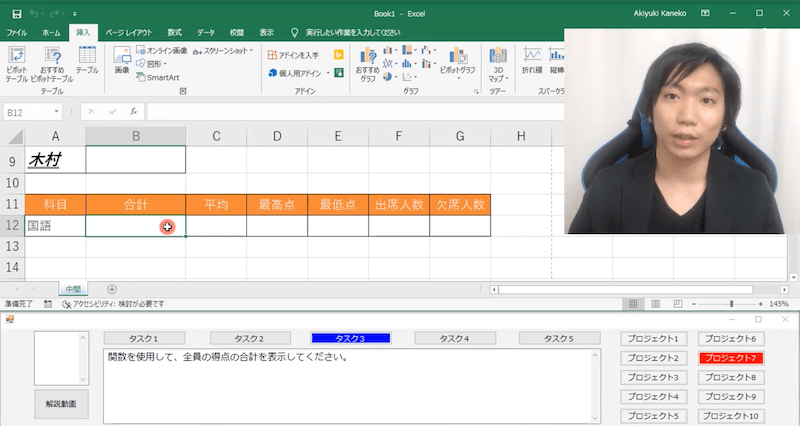
Task: Open the scatter chart dropdown
Action: click(x=409, y=77)
